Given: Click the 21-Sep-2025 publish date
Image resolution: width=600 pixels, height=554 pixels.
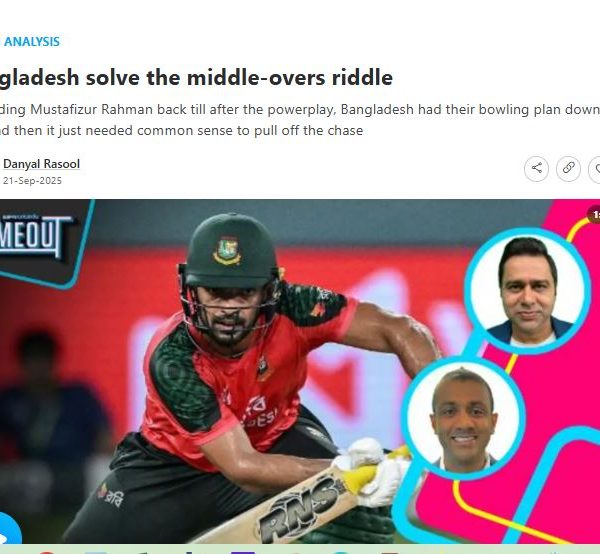Looking at the screenshot, I should 32,181.
